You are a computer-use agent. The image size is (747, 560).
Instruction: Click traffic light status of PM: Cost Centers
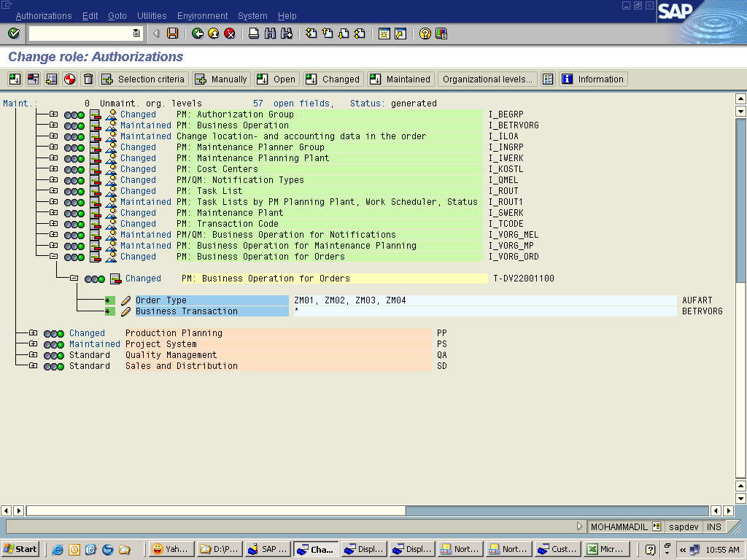point(74,169)
